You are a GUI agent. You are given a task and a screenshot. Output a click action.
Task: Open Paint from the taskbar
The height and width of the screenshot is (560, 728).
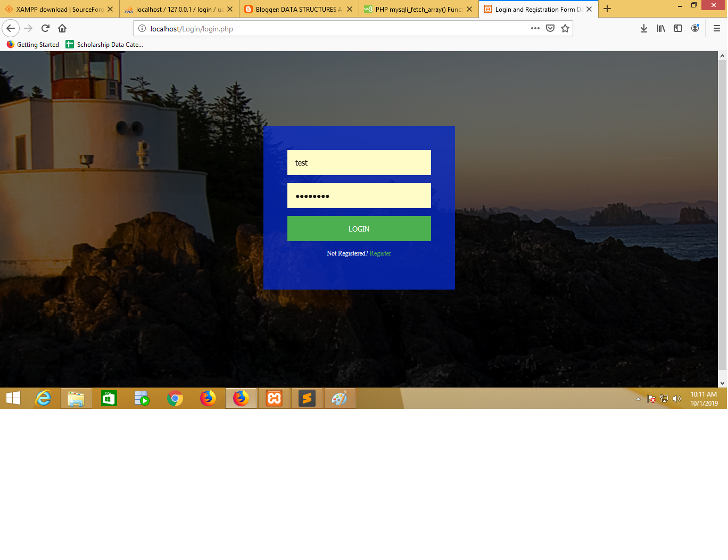point(340,398)
